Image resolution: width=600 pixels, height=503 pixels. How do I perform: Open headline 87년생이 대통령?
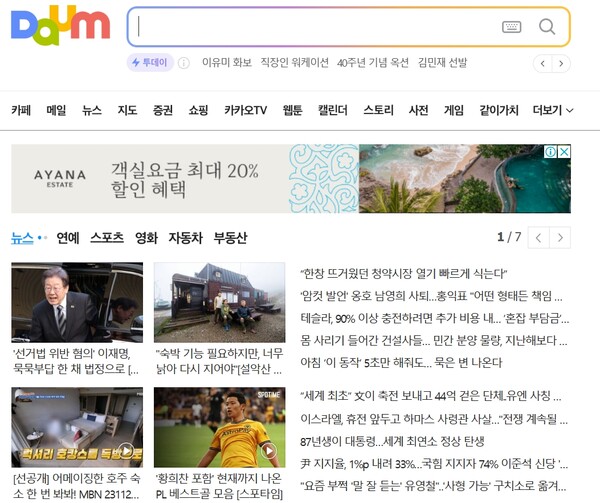pyautogui.click(x=393, y=441)
